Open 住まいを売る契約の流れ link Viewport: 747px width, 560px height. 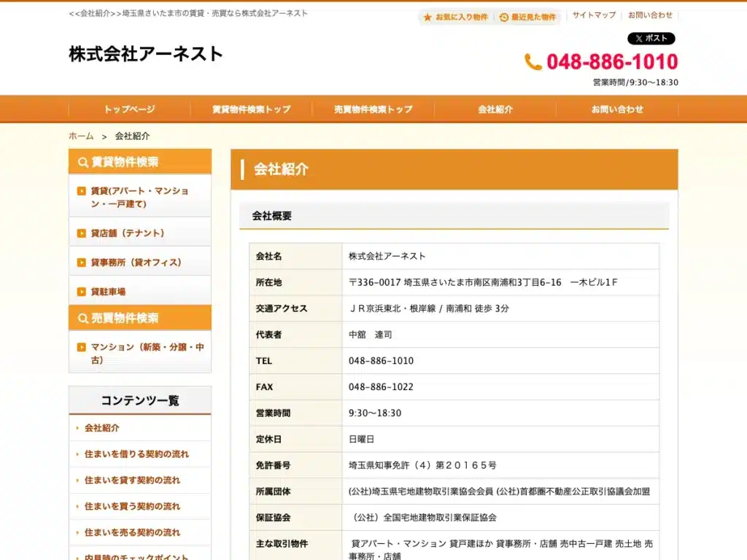point(133,533)
